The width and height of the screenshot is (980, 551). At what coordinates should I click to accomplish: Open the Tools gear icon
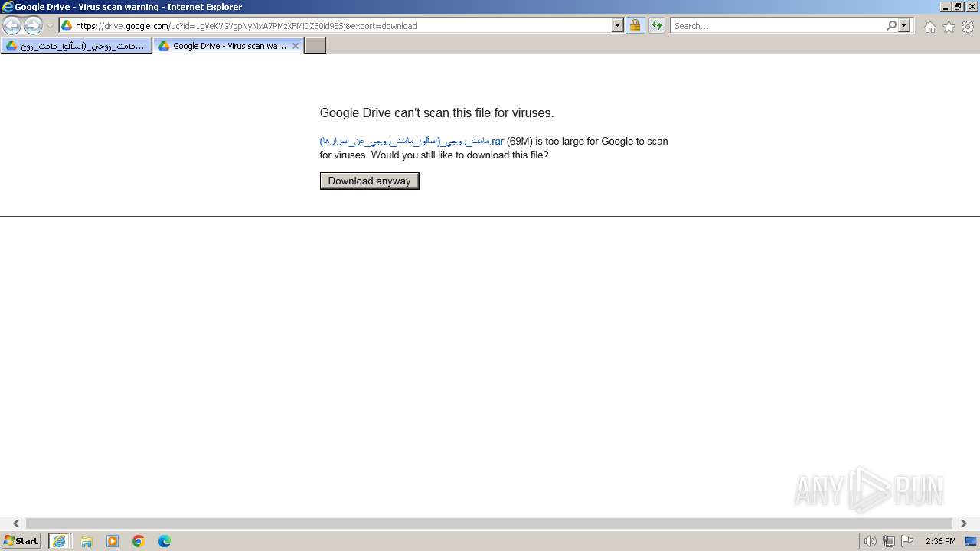[x=968, y=27]
